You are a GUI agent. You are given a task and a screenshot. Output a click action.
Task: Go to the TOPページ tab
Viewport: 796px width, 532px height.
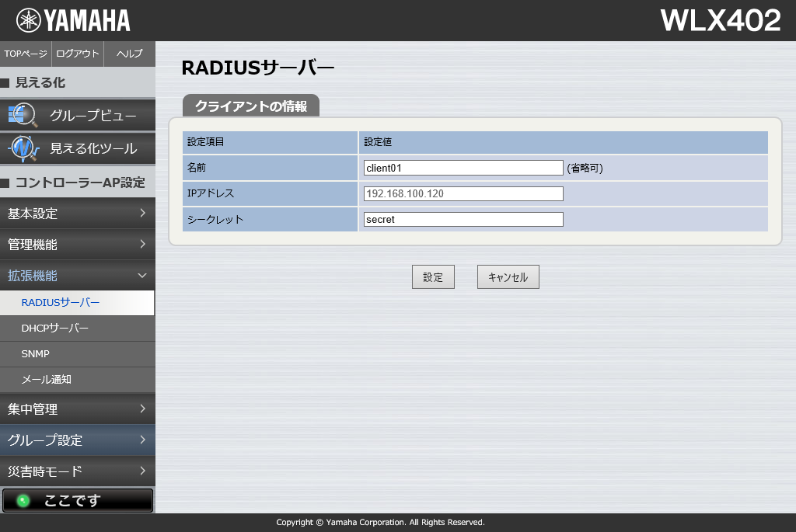tap(26, 54)
